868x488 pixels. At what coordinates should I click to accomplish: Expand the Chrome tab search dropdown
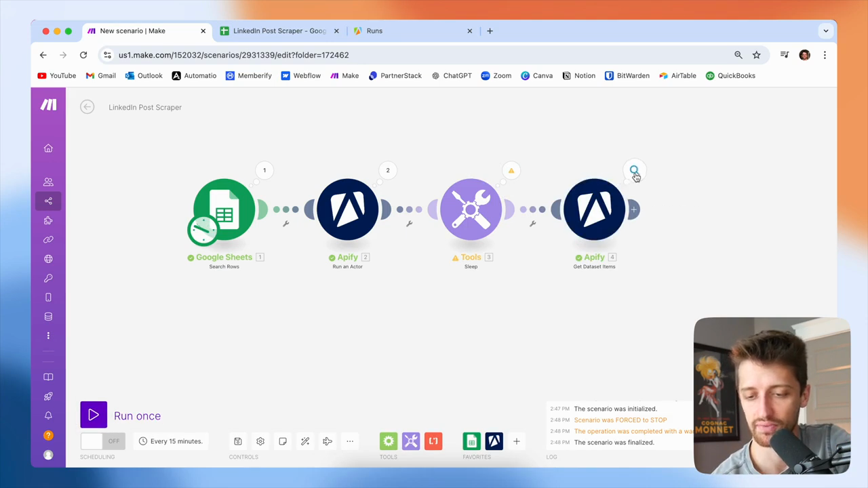click(x=825, y=30)
